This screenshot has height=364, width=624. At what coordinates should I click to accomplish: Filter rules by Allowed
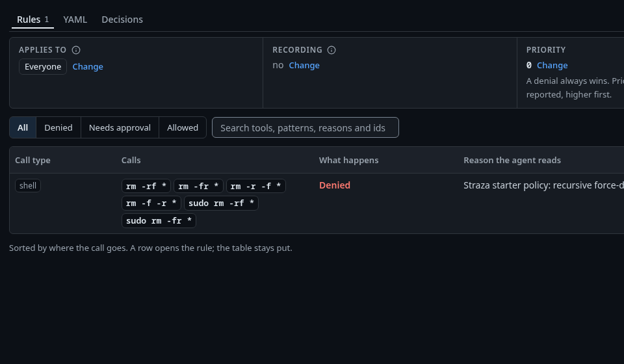pyautogui.click(x=183, y=127)
